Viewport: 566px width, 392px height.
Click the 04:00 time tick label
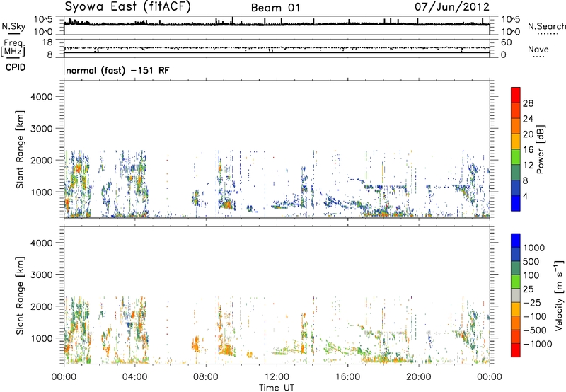(x=135, y=377)
